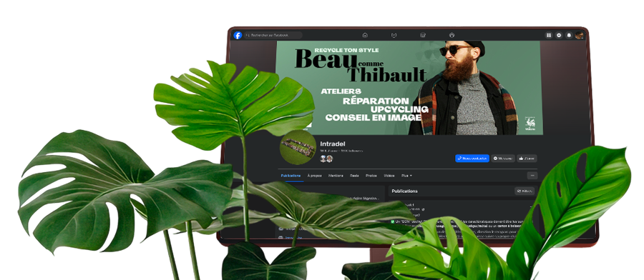The height and width of the screenshot is (280, 644).
Task: Switch to the Mentions tab
Action: (336, 176)
